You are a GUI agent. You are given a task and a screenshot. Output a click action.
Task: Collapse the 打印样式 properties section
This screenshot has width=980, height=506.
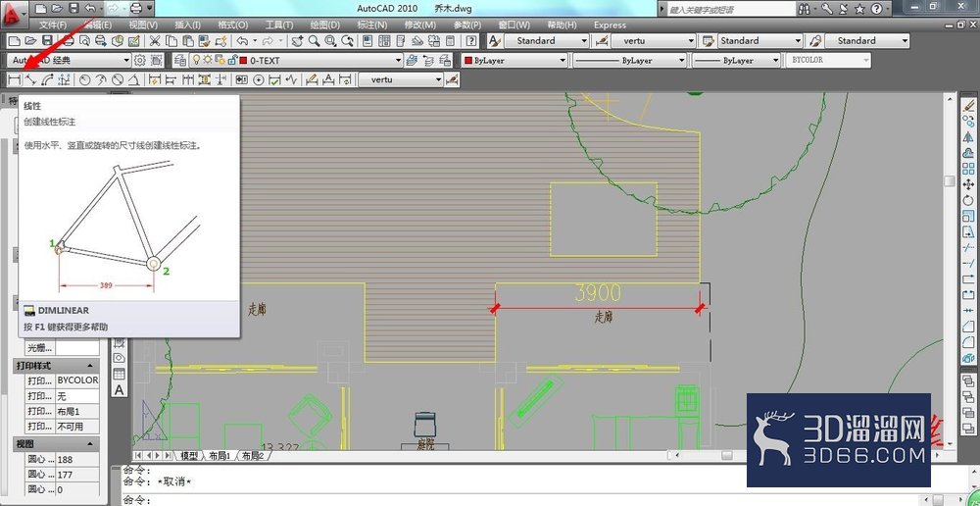[90, 365]
